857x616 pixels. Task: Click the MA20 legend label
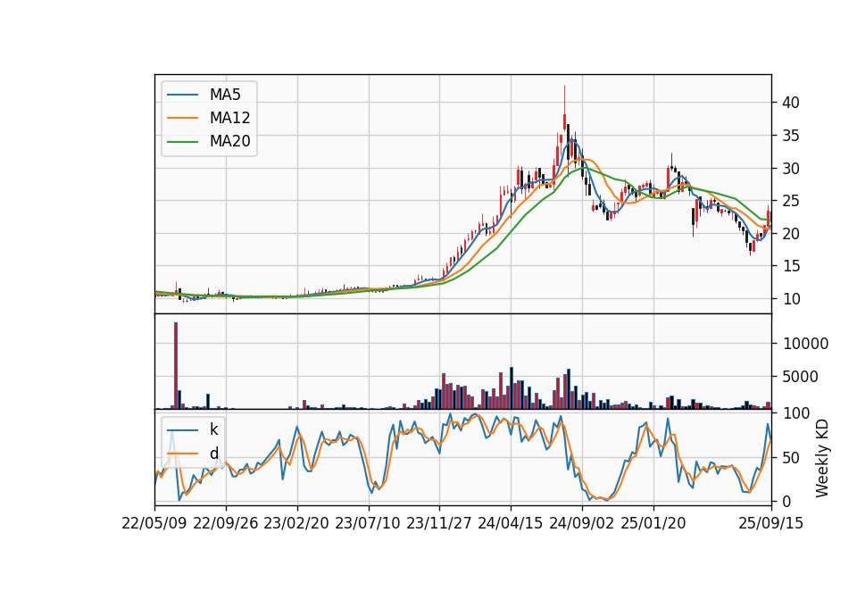click(x=229, y=142)
